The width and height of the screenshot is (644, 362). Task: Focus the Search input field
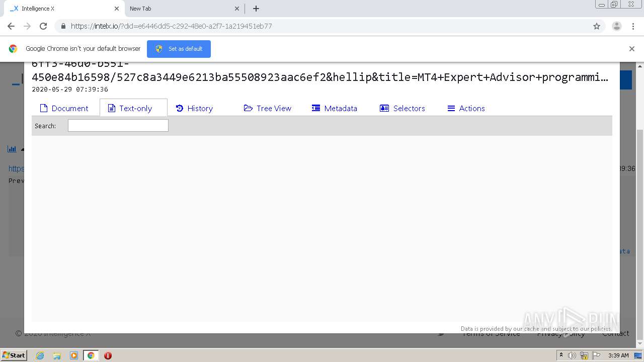point(118,126)
